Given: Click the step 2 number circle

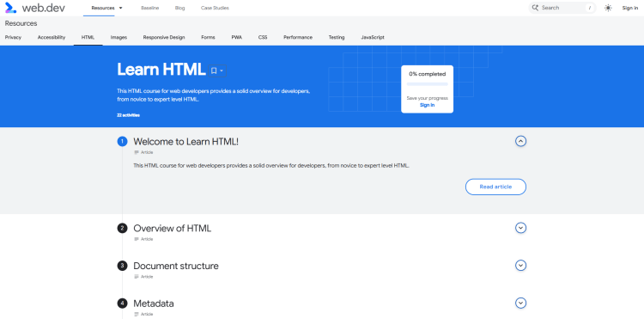Looking at the screenshot, I should (x=122, y=228).
